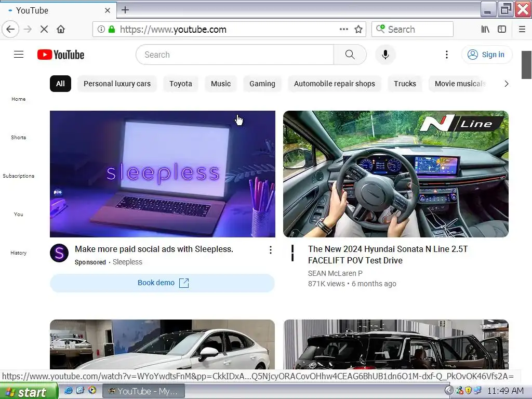Open white sedan video thumbnail
The width and height of the screenshot is (532, 399).
pyautogui.click(x=162, y=344)
